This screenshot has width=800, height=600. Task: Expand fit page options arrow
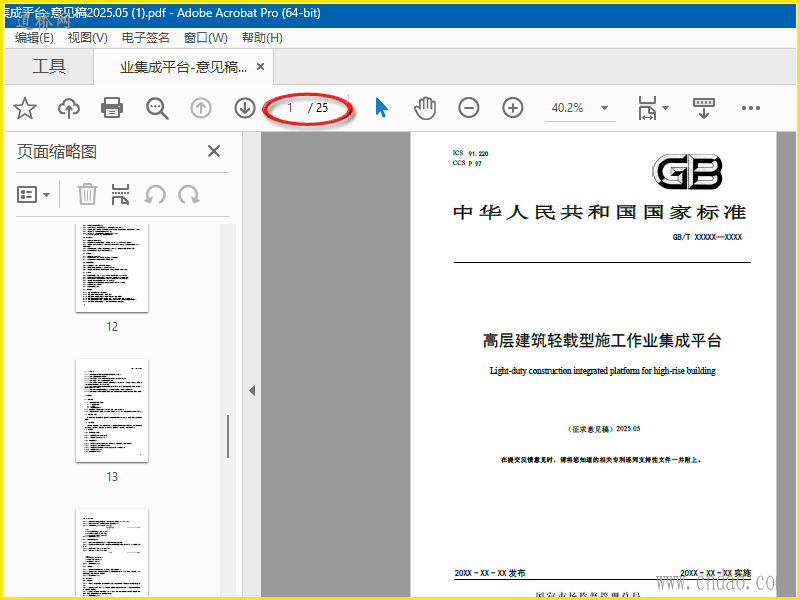click(x=665, y=108)
